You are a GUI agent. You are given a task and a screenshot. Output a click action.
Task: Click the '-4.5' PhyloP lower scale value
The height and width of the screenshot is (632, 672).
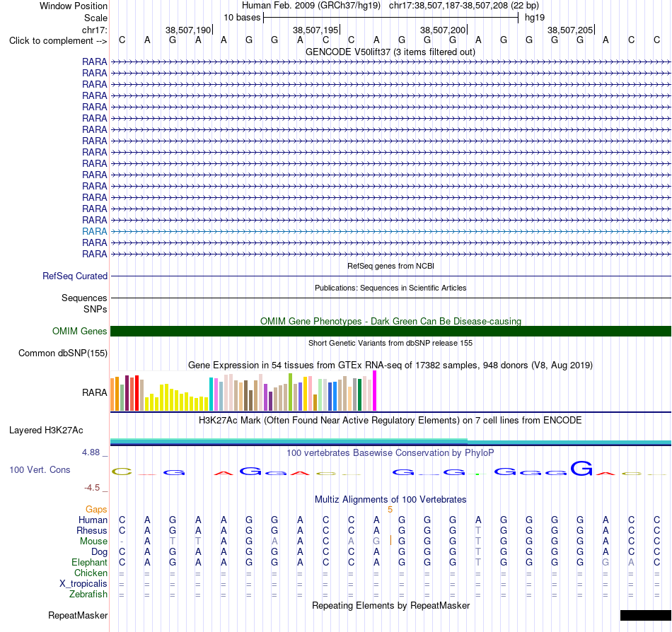point(92,487)
